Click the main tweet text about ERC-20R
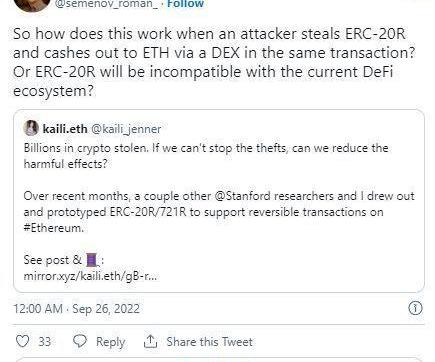The height and width of the screenshot is (362, 435). pos(213,62)
